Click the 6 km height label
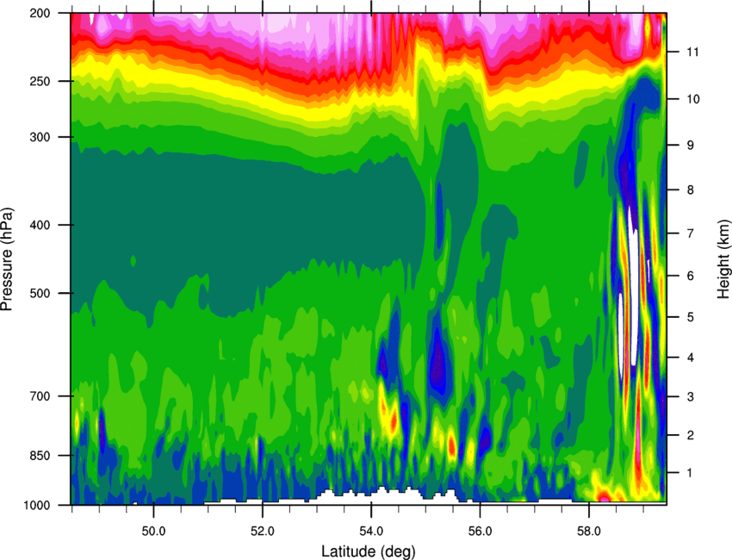Viewport: 732px width, 560px height. tap(691, 276)
